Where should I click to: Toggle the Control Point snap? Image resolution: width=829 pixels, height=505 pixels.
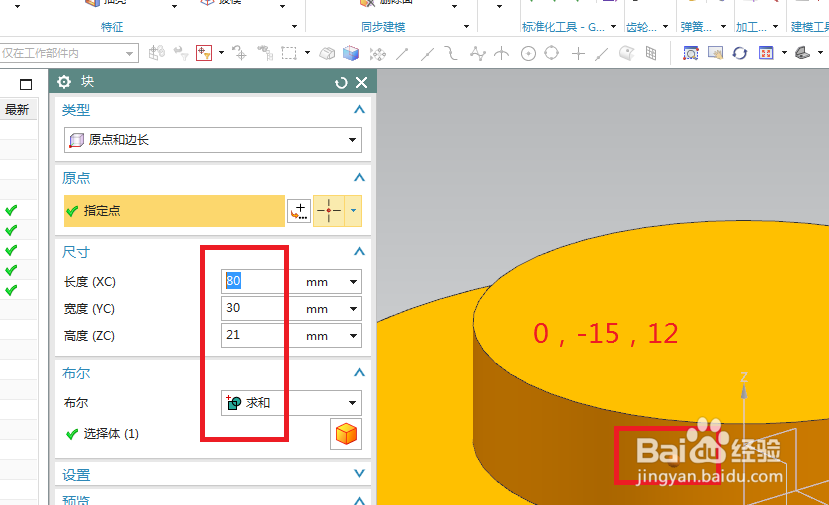click(x=451, y=53)
